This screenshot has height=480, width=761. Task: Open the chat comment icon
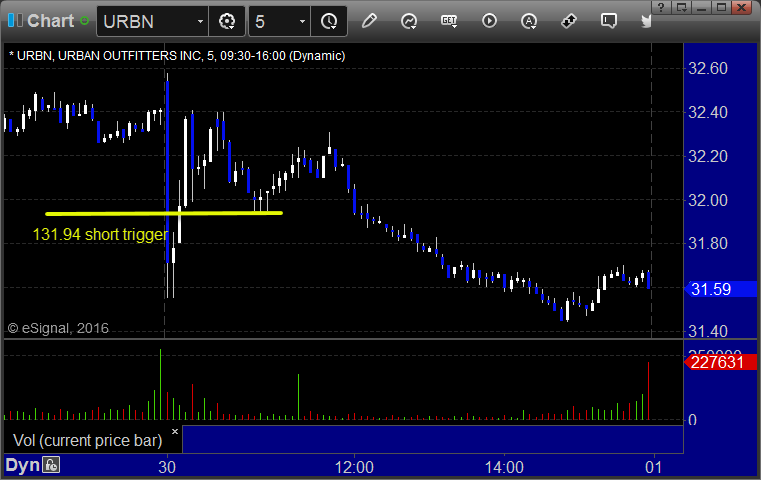pos(609,21)
